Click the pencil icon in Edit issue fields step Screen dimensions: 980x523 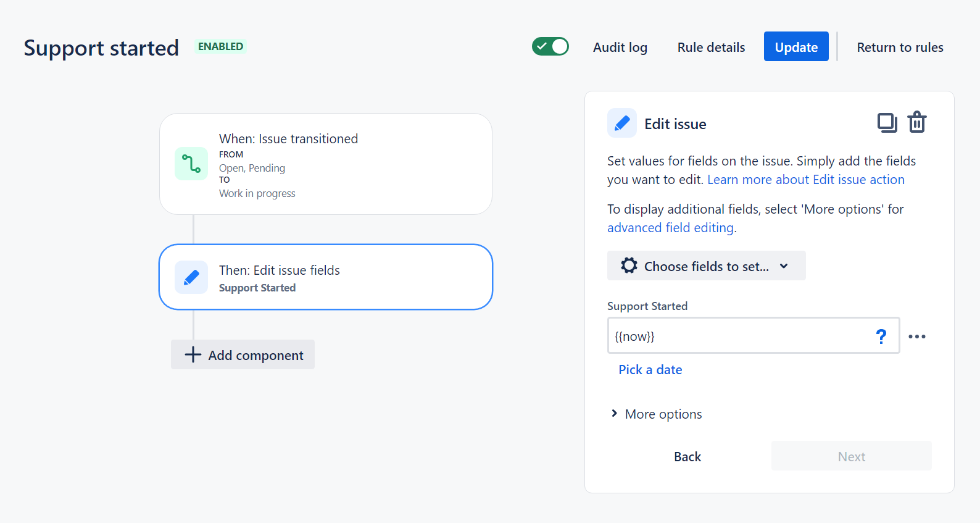coord(191,277)
